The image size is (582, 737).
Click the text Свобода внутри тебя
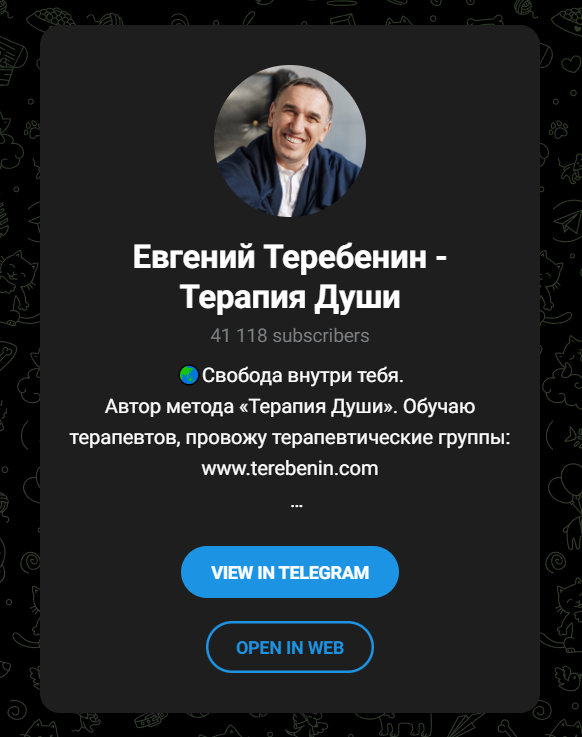click(x=303, y=376)
